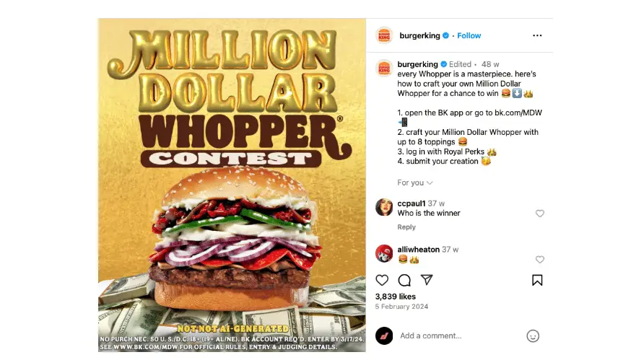Screen dimensions: 644x360
Task: View the 3,839 likes list
Action: point(396,297)
